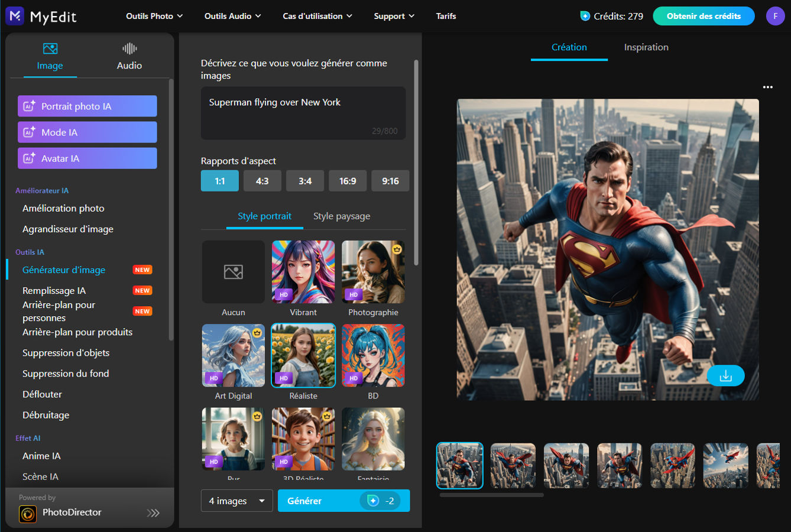Open user account avatar F
The image size is (791, 532).
775,16
